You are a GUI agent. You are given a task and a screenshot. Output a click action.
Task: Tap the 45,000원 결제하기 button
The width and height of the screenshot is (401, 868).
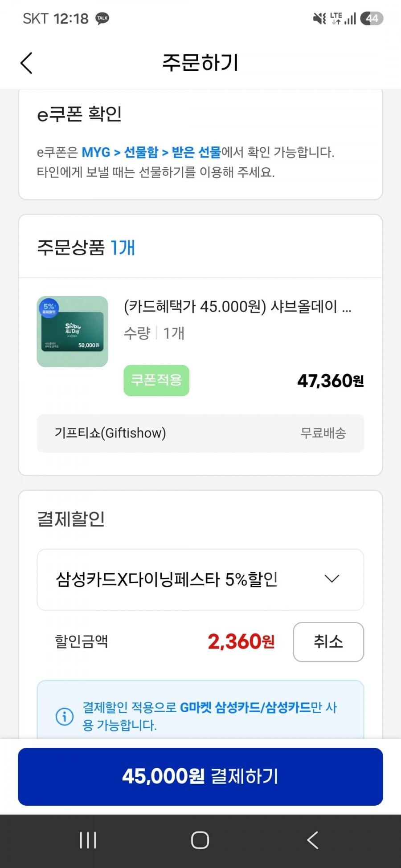200,777
